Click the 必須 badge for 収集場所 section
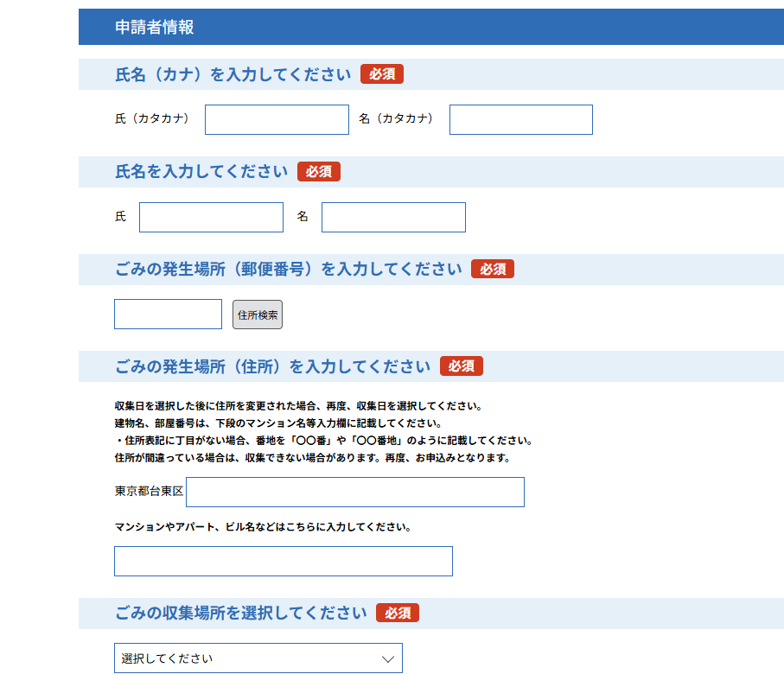Image resolution: width=784 pixels, height=674 pixels. point(397,613)
